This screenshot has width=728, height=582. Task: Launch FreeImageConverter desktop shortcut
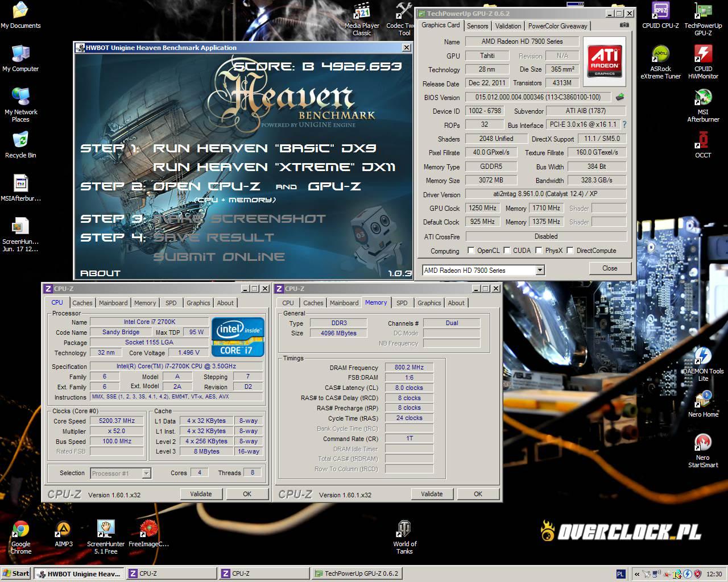[x=148, y=534]
